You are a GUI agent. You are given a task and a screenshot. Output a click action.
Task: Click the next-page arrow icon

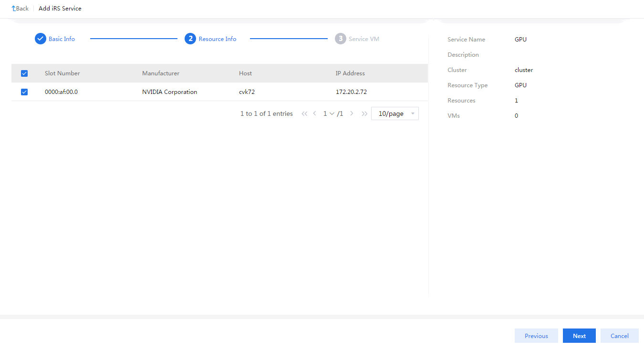tap(352, 113)
